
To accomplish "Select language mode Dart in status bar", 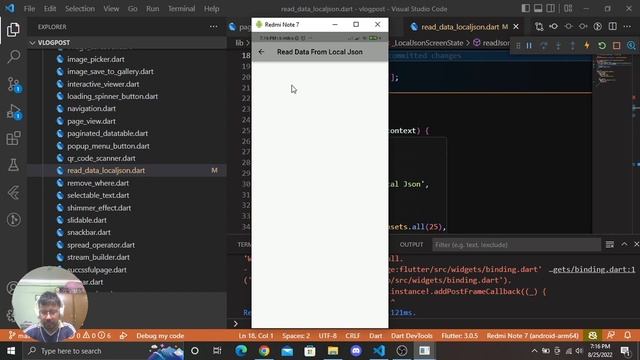I will tap(376, 336).
